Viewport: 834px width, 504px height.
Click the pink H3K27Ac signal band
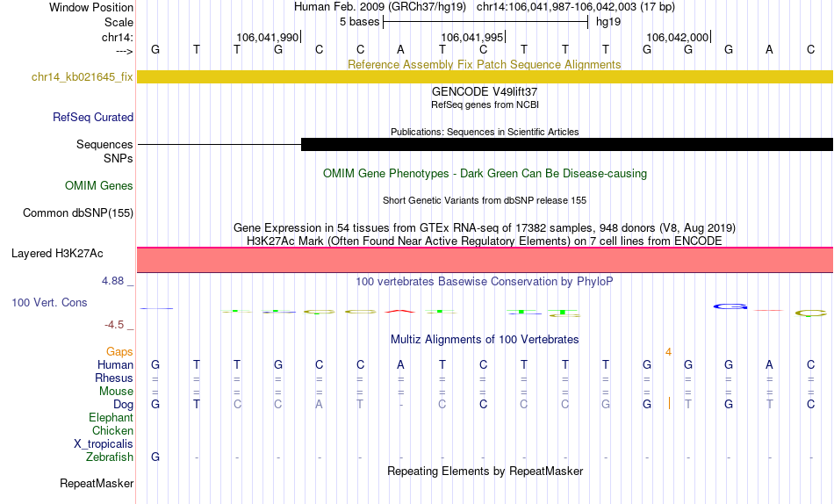coord(485,260)
